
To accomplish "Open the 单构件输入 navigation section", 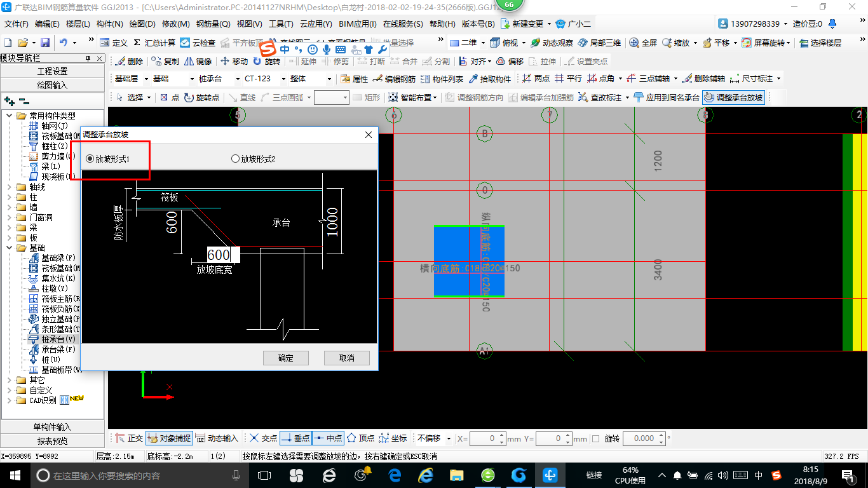I will coord(53,427).
